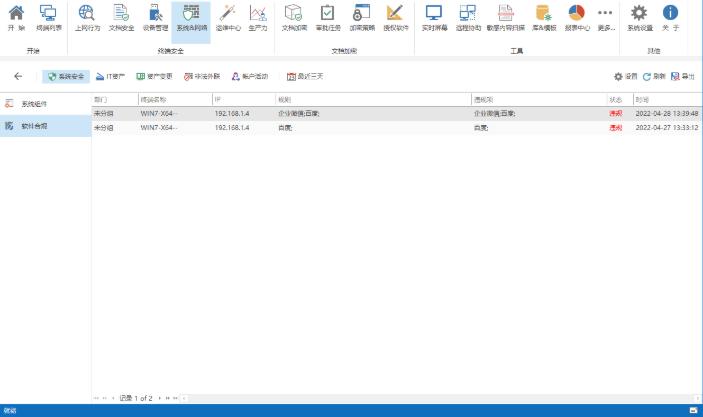
Task: Click the About (关于) info icon
Action: 670,17
